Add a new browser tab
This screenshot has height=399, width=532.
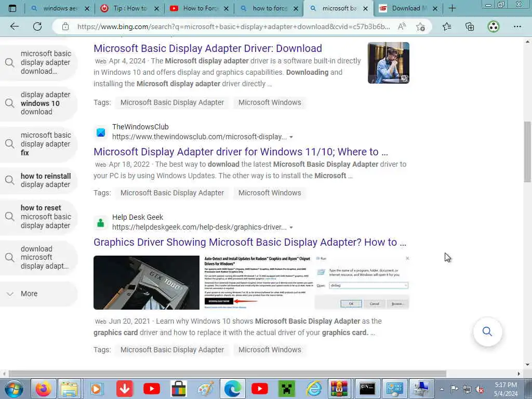452,8
